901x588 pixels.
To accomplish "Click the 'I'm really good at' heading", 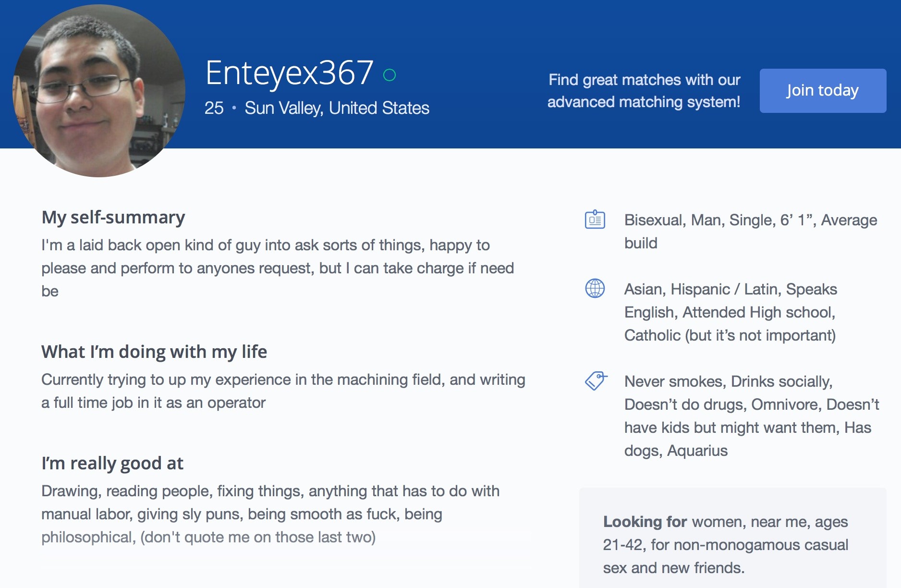I will (112, 463).
